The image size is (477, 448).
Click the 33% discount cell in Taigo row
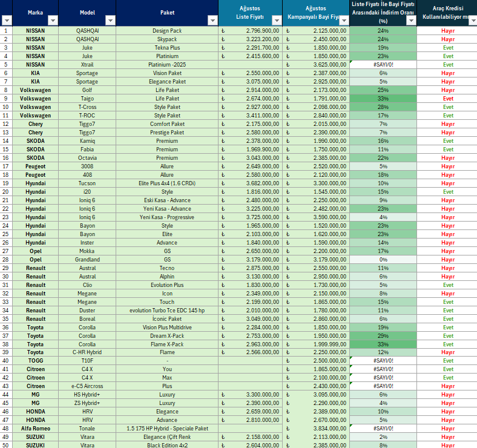tap(383, 99)
